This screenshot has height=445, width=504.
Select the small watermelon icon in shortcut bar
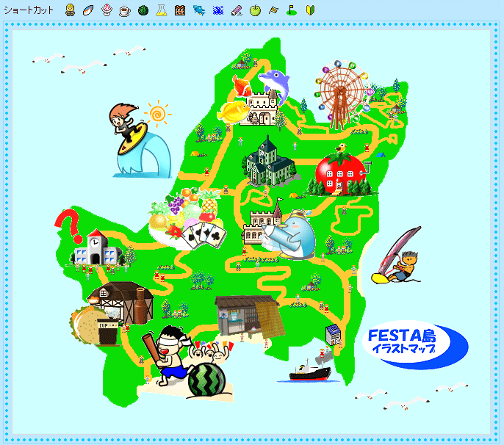(x=143, y=10)
